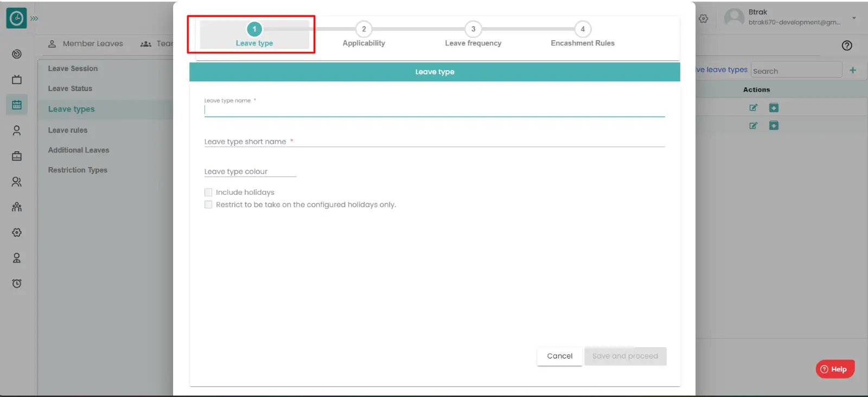Click the Leave type short name field
The height and width of the screenshot is (397, 868).
434,142
